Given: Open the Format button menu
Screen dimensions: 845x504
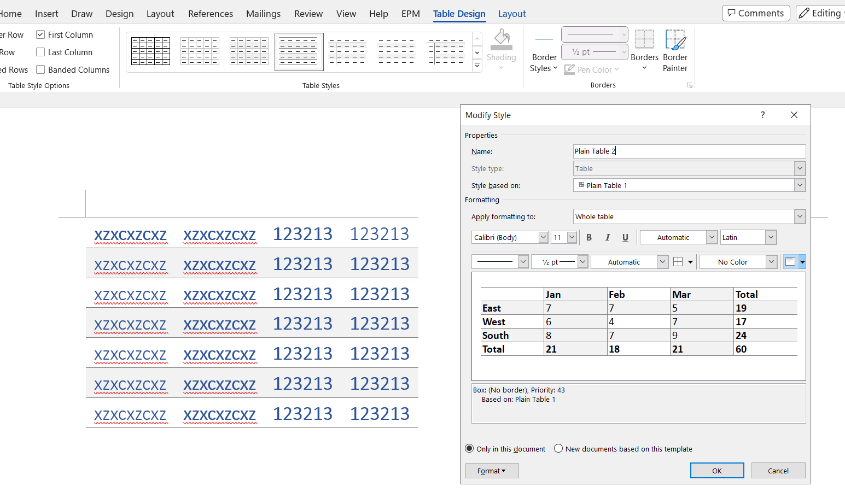Looking at the screenshot, I should pyautogui.click(x=492, y=471).
